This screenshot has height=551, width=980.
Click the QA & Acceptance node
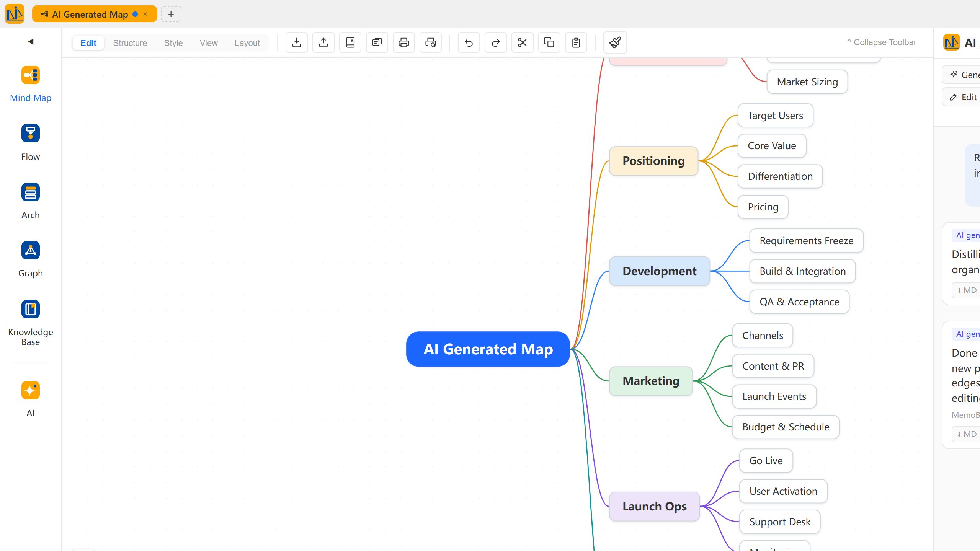799,302
